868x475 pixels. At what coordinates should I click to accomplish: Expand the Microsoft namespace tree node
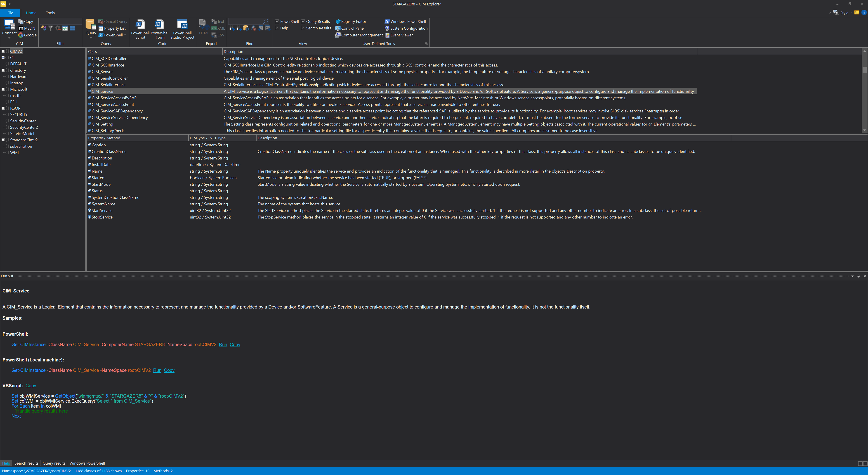coord(3,89)
